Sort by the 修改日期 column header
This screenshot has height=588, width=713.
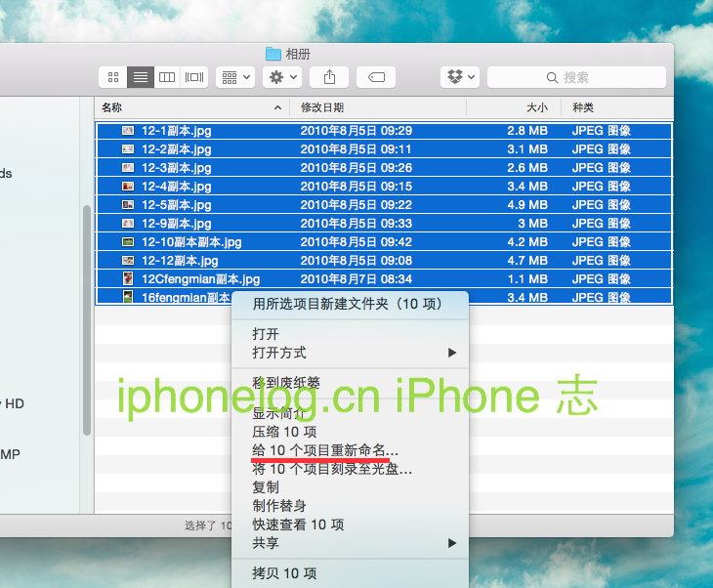pos(378,107)
